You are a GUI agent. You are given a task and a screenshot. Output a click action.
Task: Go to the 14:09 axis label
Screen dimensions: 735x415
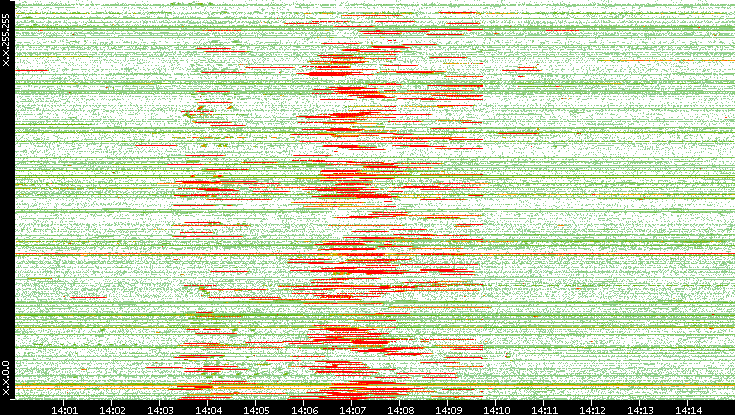tap(448, 408)
